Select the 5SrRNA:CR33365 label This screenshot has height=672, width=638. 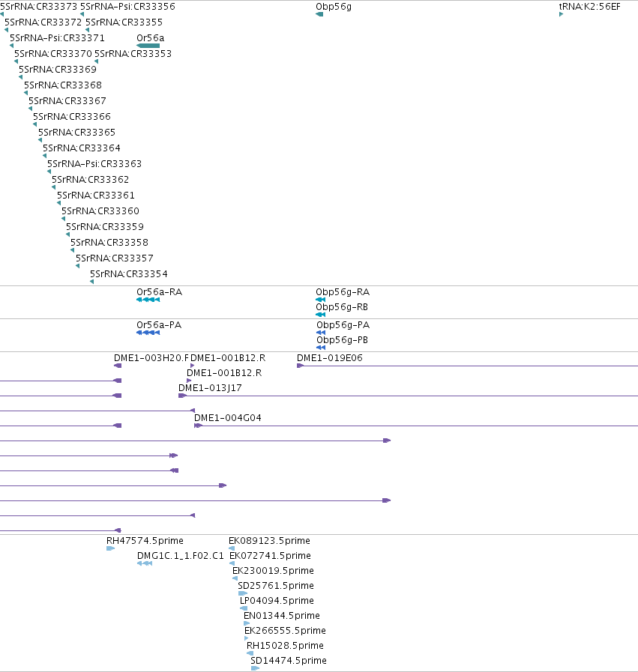point(76,133)
